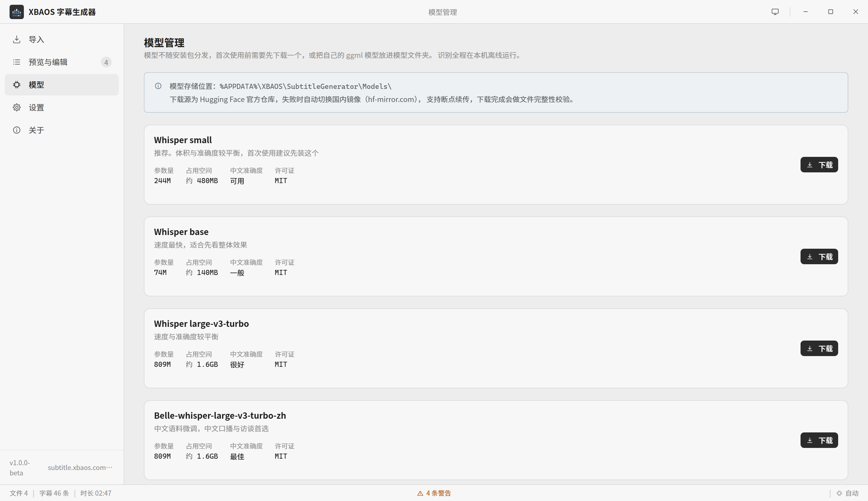
Task: Go to 预览与编辑 in sidebar
Action: (61, 62)
